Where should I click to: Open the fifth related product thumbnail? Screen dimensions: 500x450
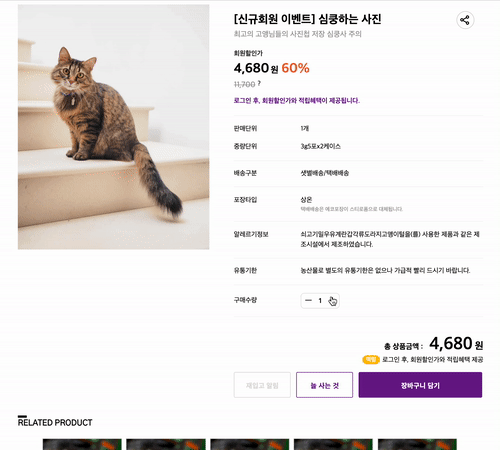coord(417,444)
